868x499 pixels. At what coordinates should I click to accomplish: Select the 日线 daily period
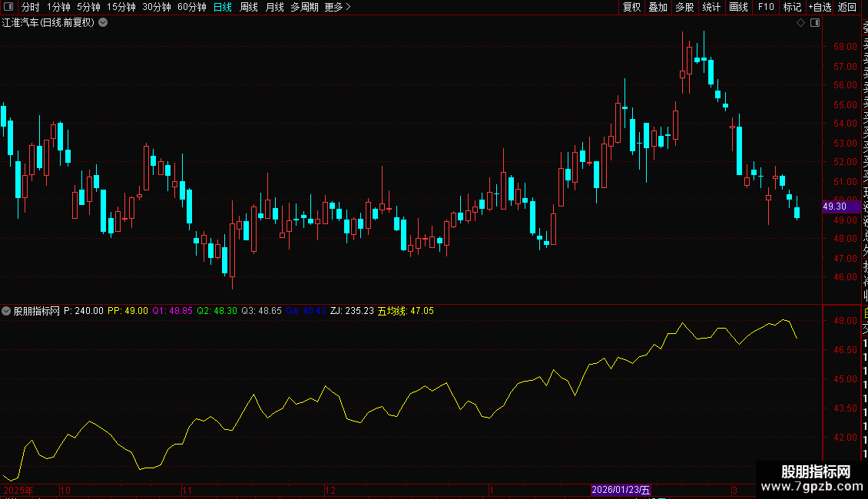223,7
